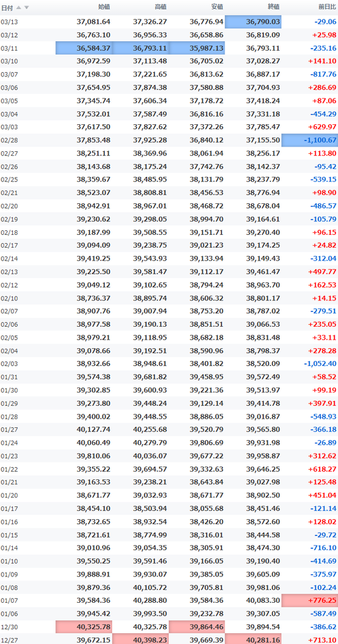Select opening value 39,049.12 on 02/12
The width and height of the screenshot is (338, 644).
[93, 285]
